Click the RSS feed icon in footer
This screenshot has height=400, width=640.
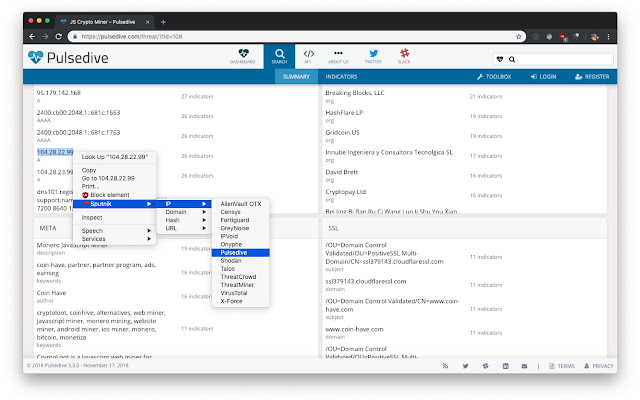coord(445,366)
